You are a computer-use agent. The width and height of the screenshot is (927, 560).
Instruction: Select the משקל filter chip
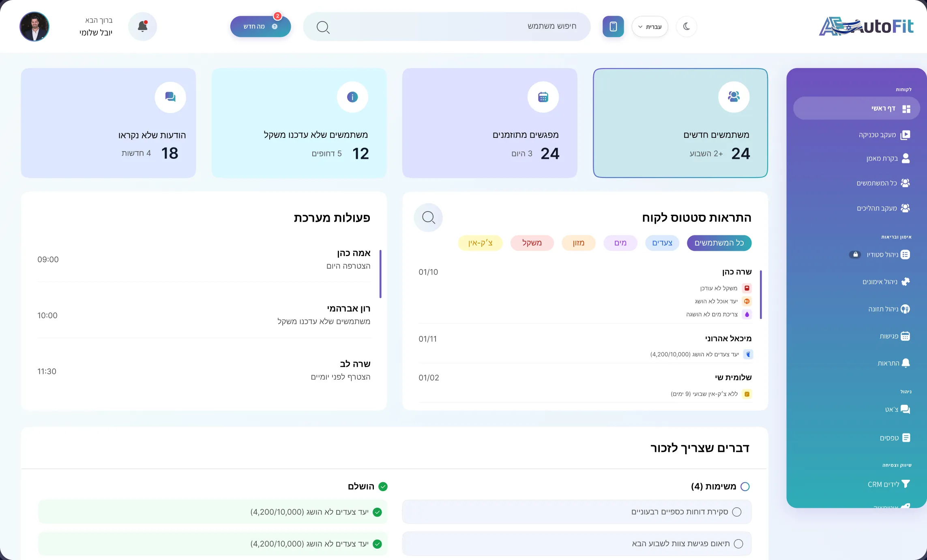click(532, 243)
